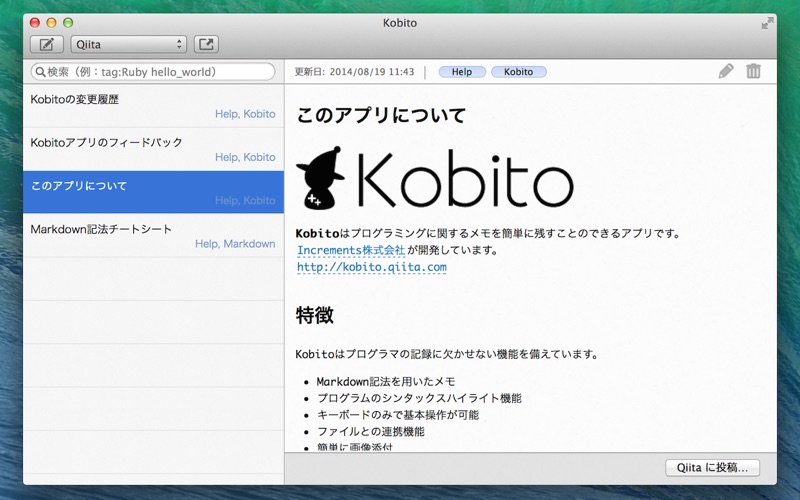Viewport: 800px width, 500px height.
Task: Select the Kobitoアプリのフィードバック note
Action: [153, 149]
